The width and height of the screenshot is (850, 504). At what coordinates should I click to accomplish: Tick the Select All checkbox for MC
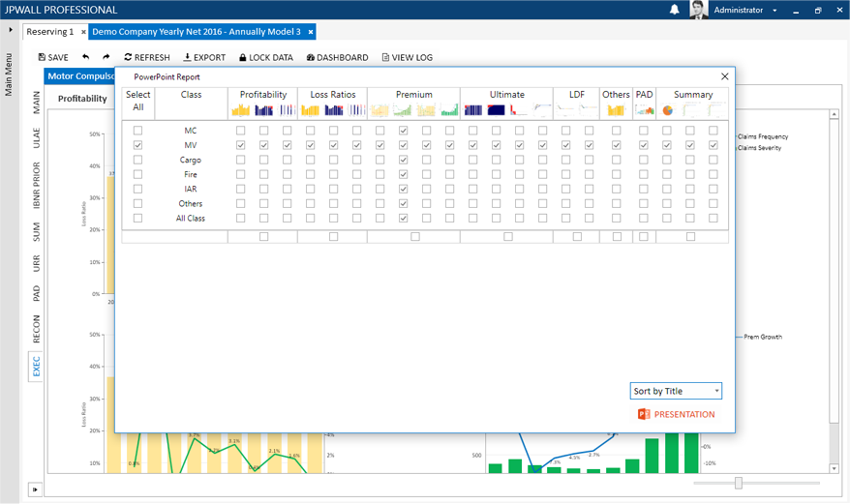tap(137, 131)
